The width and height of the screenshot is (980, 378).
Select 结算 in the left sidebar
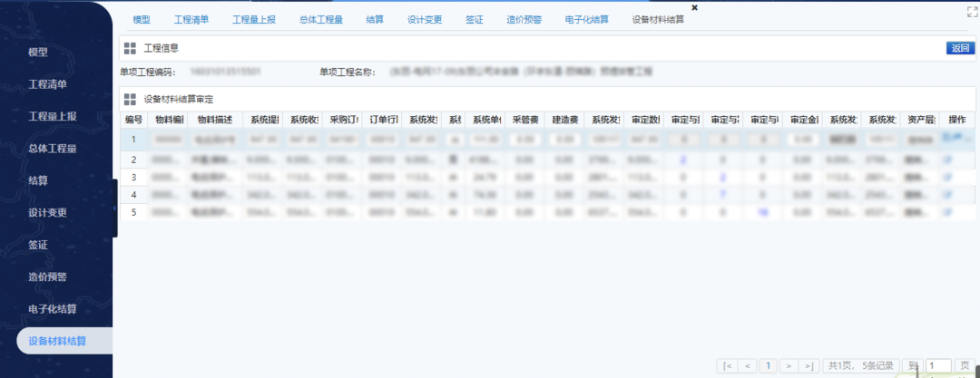click(x=38, y=181)
